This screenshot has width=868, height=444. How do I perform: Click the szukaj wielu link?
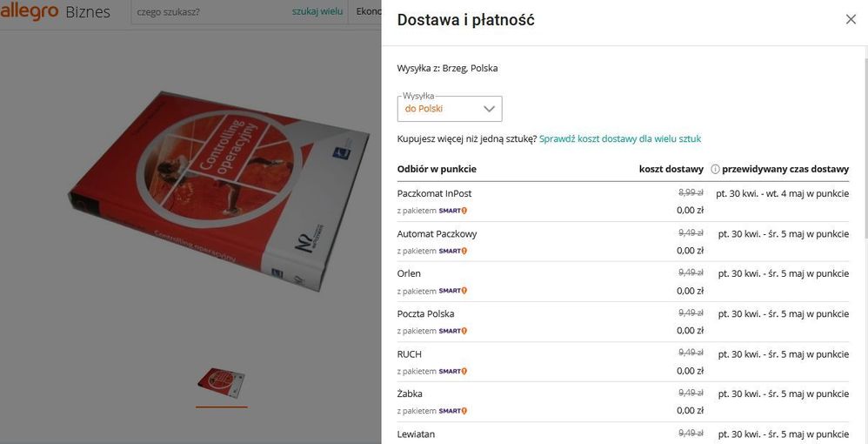[x=317, y=12]
